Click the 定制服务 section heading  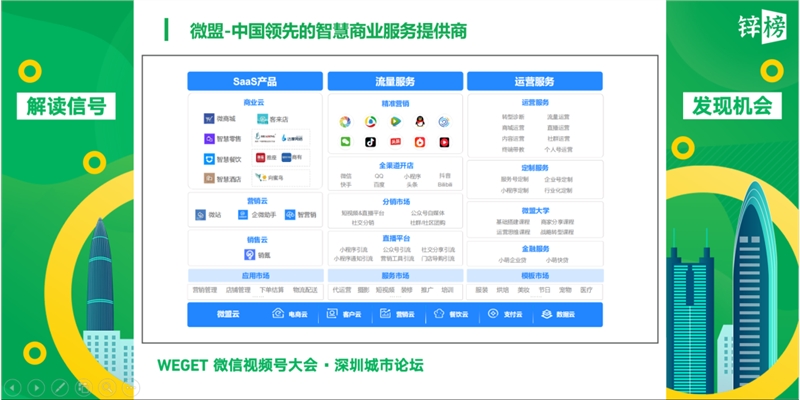[535, 168]
